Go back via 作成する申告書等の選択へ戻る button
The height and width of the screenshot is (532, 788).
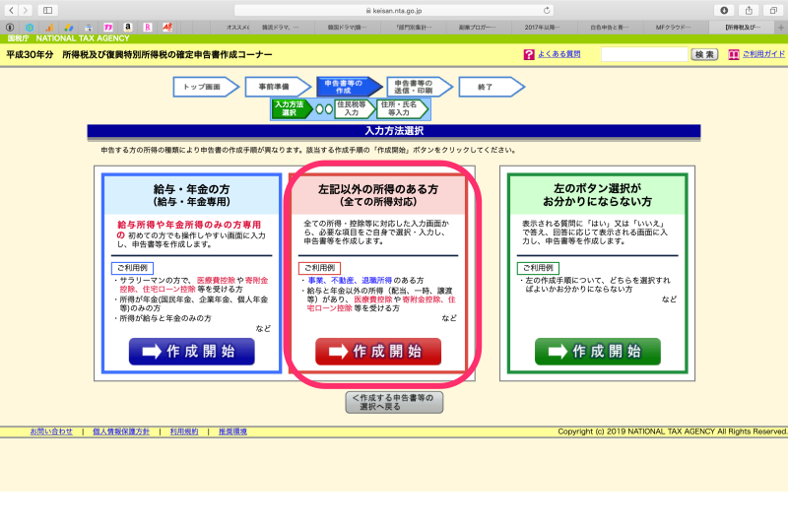pos(394,401)
